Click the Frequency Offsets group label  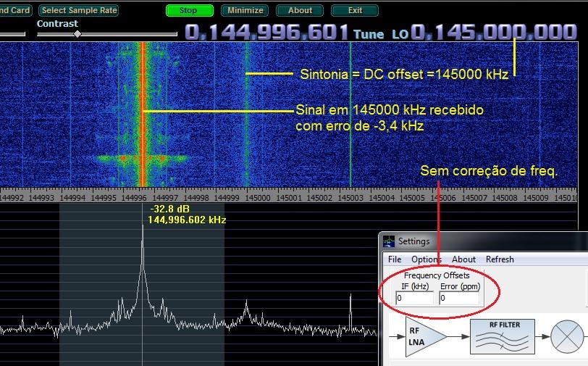pos(437,275)
